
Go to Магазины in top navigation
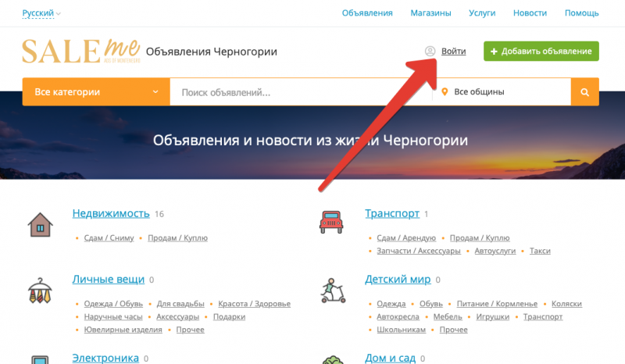click(x=430, y=13)
